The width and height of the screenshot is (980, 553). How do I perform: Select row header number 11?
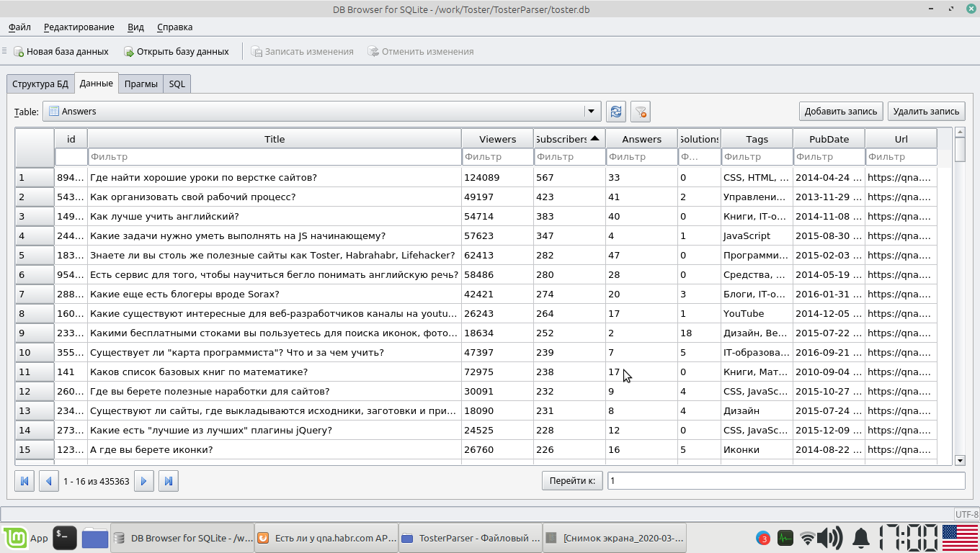tap(35, 372)
